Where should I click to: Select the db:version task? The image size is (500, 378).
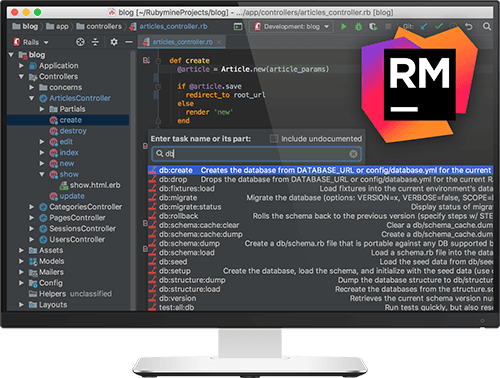click(x=320, y=298)
